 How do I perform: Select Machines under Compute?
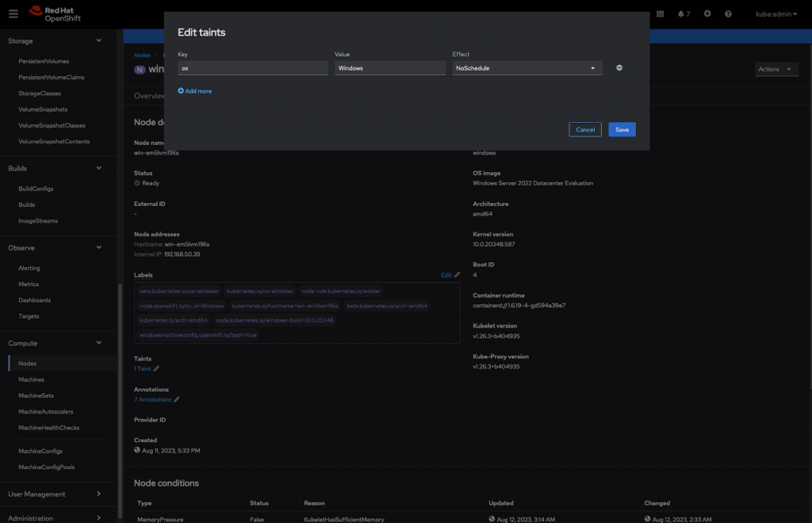31,379
